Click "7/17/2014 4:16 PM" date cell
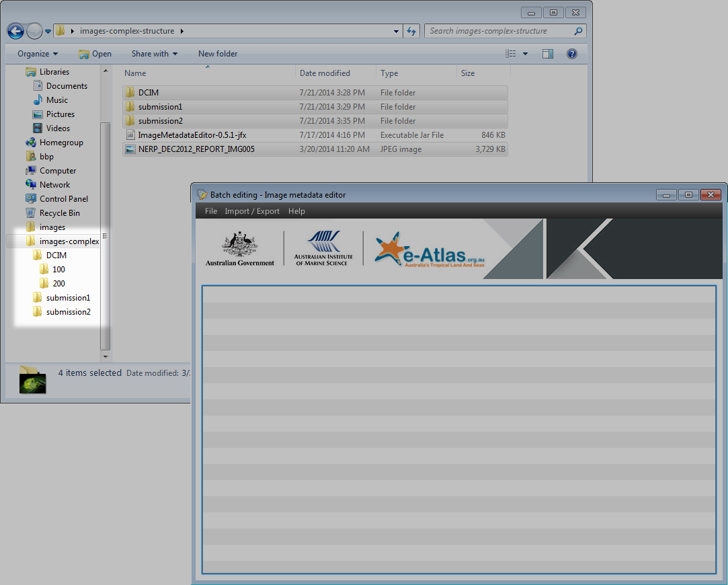This screenshot has height=585, width=728. click(333, 135)
